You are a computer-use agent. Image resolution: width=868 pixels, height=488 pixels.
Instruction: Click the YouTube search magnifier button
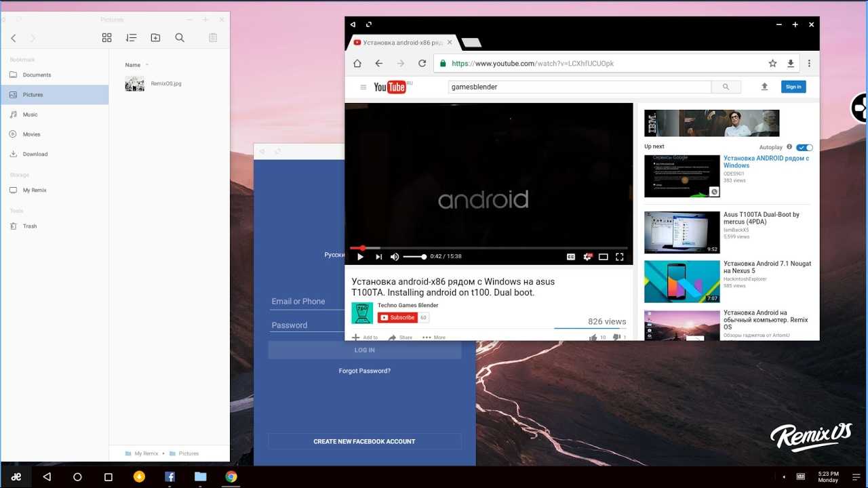click(x=726, y=87)
